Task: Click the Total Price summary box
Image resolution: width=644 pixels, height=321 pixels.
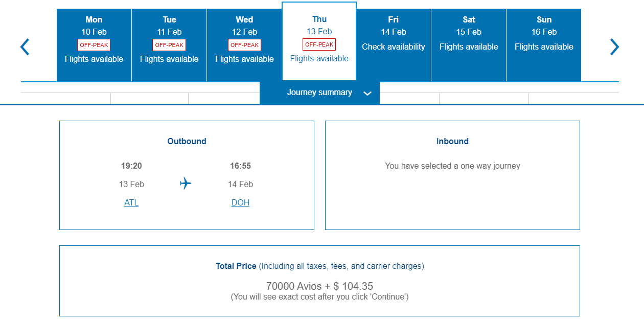Action: pos(320,280)
